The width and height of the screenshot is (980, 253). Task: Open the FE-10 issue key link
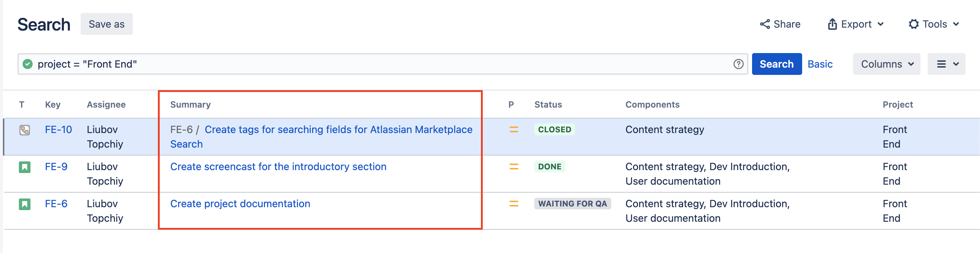tap(58, 130)
